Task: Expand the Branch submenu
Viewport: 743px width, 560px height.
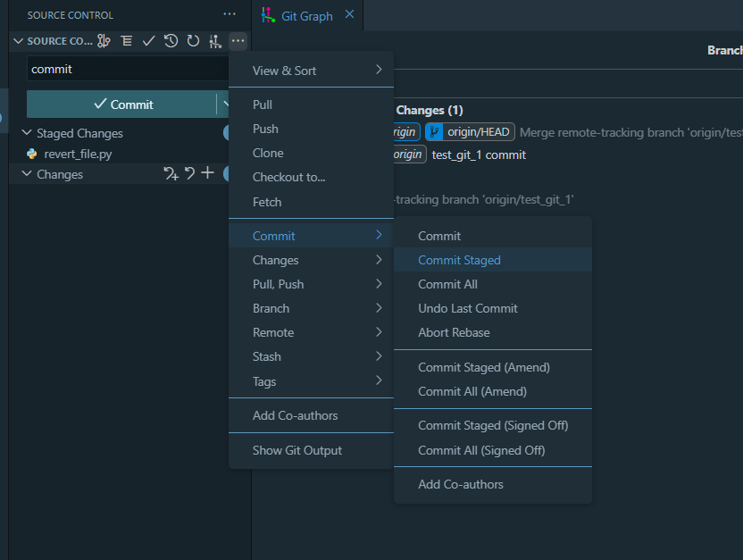Action: pos(379,308)
